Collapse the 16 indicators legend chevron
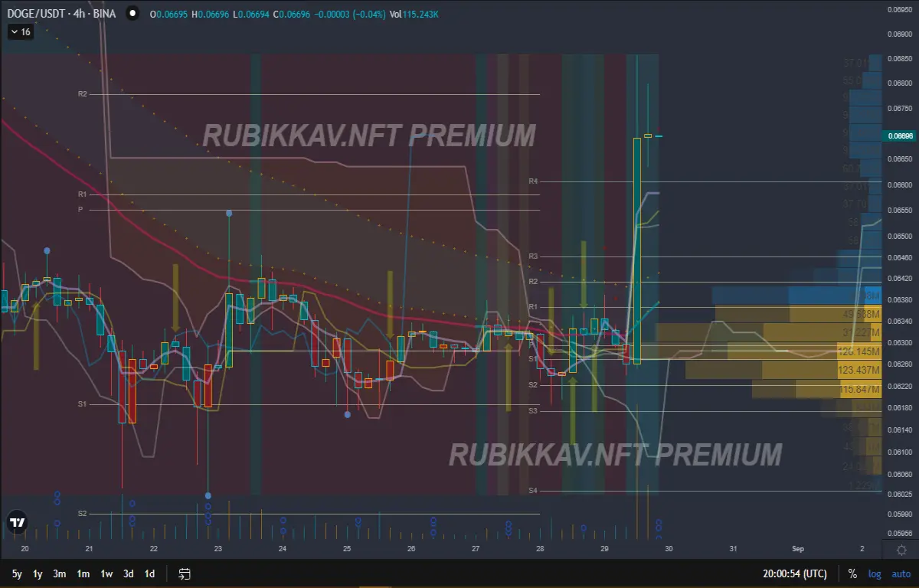This screenshot has width=919, height=588. 15,32
